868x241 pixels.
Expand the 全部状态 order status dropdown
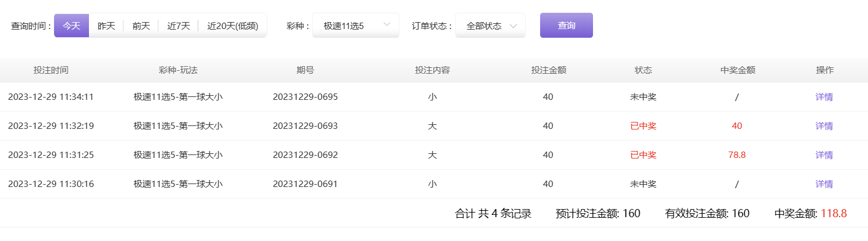[490, 26]
